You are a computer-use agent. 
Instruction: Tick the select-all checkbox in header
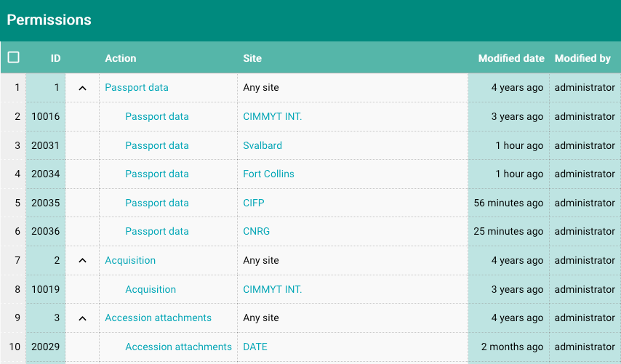pyautogui.click(x=14, y=57)
